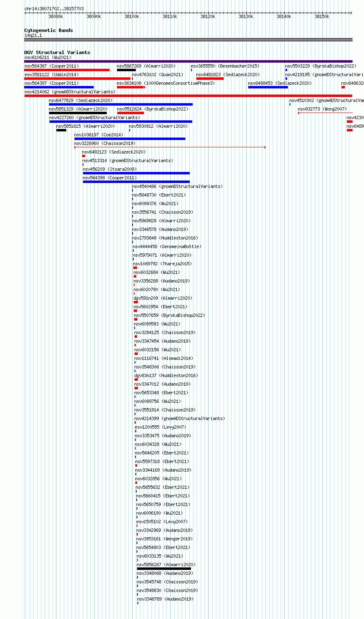Click the nsv456209 (Itsara2009) blue bar
The width and height of the screenshot is (364, 619).
coord(136,173)
